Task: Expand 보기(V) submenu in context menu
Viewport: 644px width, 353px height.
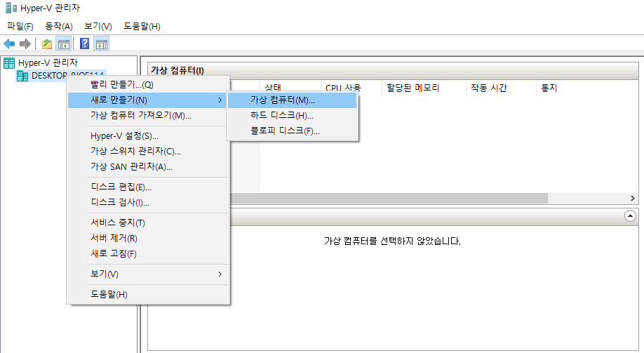Action: pyautogui.click(x=147, y=274)
